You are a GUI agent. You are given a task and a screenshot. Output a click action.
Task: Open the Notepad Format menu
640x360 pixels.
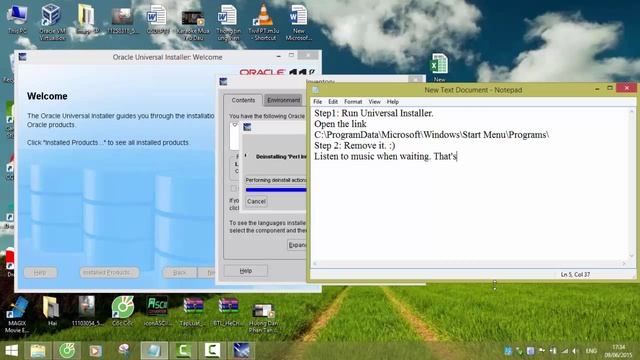click(x=353, y=102)
